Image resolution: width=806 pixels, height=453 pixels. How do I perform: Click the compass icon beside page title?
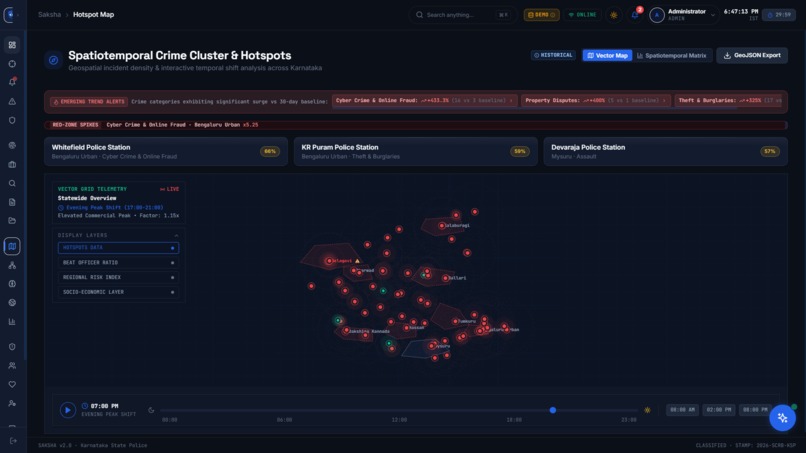tap(53, 60)
